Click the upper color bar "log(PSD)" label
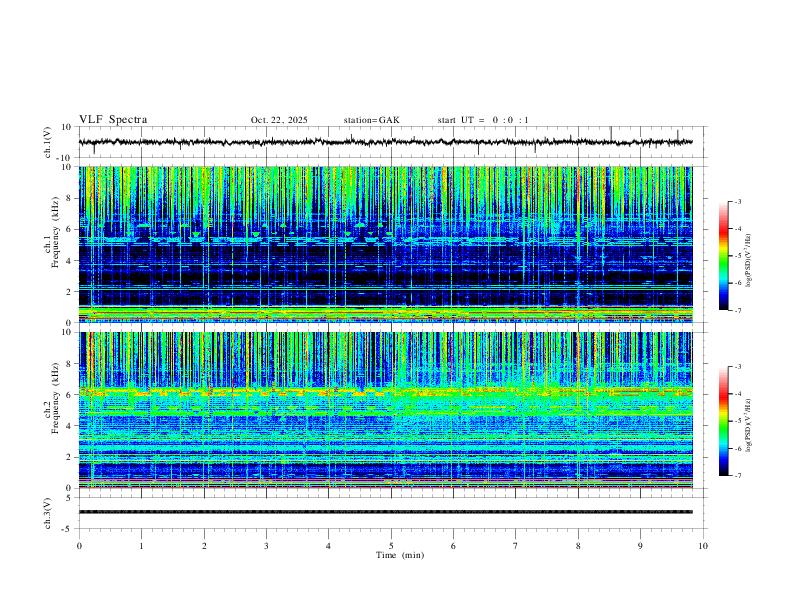 750,260
